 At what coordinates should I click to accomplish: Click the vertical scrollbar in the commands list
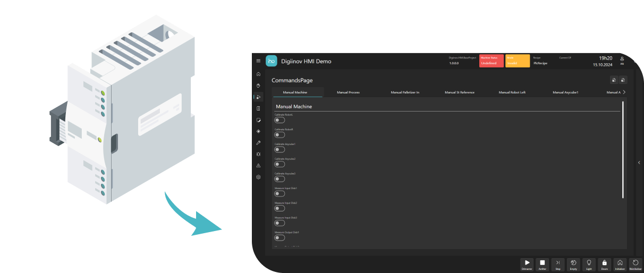[623, 150]
